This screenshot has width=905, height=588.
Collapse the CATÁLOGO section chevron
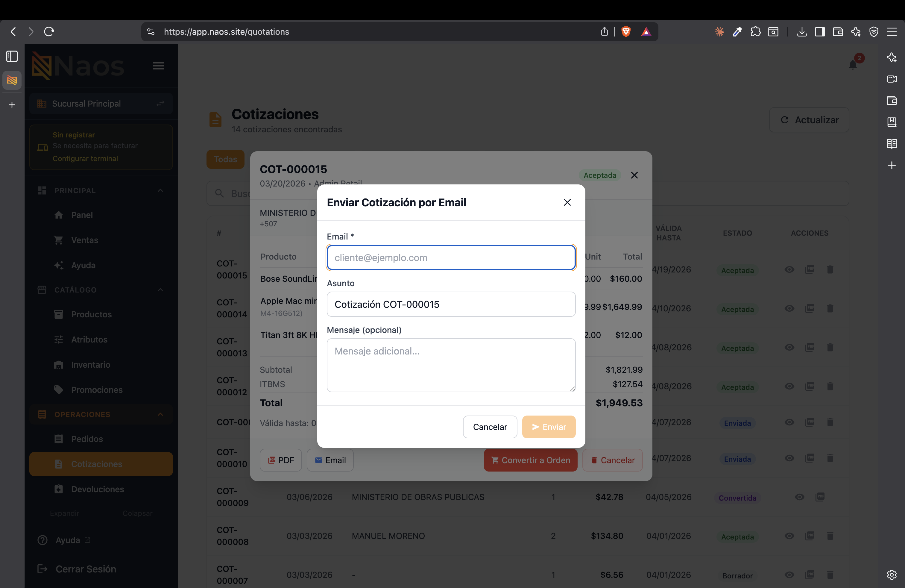(160, 290)
